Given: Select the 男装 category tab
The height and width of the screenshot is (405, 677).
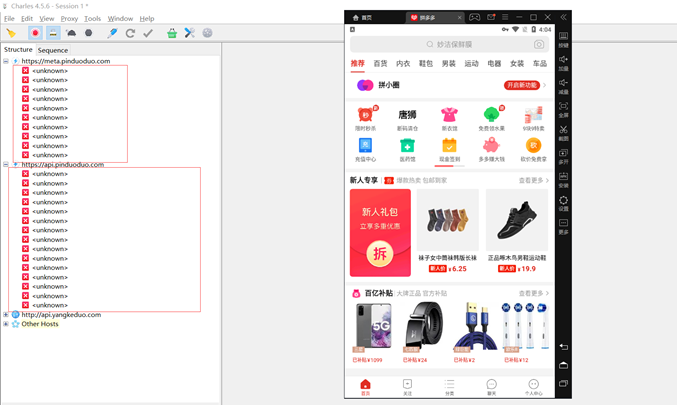Looking at the screenshot, I should tap(449, 63).
